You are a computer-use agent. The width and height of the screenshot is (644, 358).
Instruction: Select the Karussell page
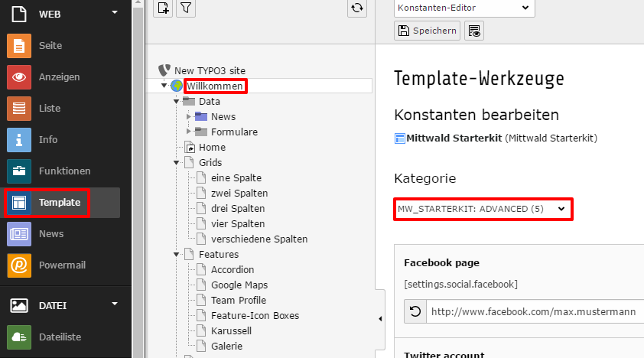[x=231, y=330]
